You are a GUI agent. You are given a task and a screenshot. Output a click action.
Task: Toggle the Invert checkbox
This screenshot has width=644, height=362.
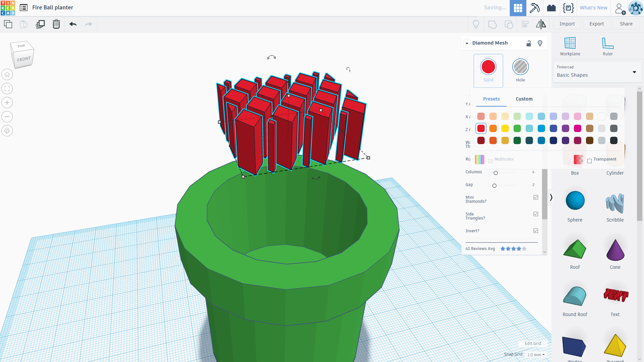click(536, 231)
